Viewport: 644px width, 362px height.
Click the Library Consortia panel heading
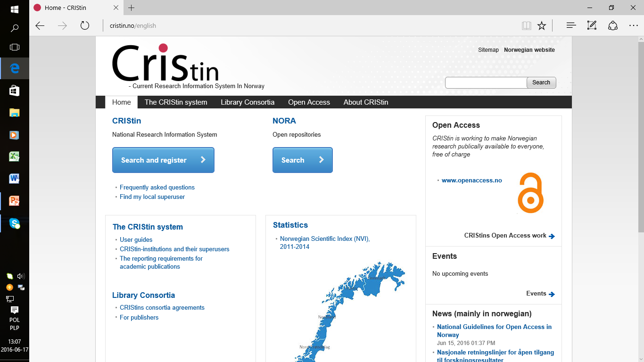(143, 295)
